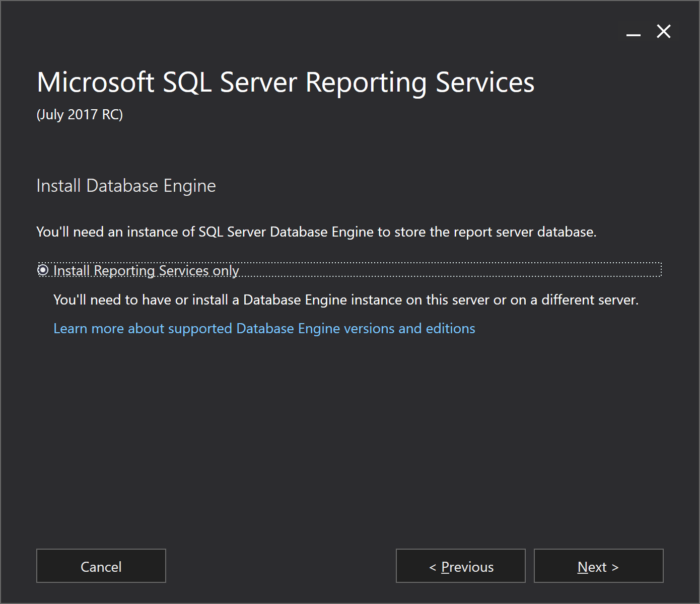Select the Install Reporting Services only radio button

pyautogui.click(x=43, y=270)
